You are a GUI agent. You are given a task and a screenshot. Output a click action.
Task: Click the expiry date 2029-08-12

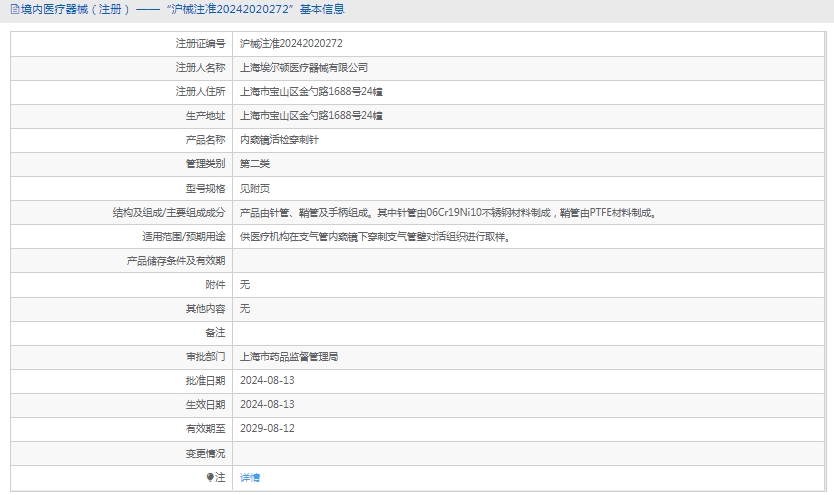point(267,428)
